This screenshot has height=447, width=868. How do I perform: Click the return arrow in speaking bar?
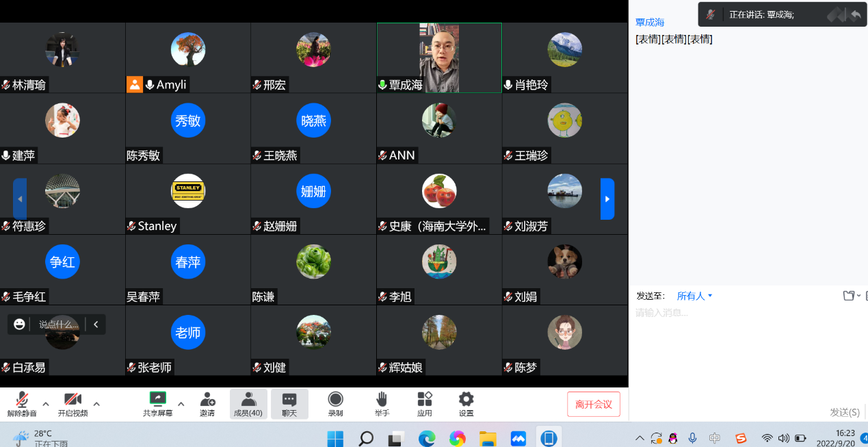[855, 14]
